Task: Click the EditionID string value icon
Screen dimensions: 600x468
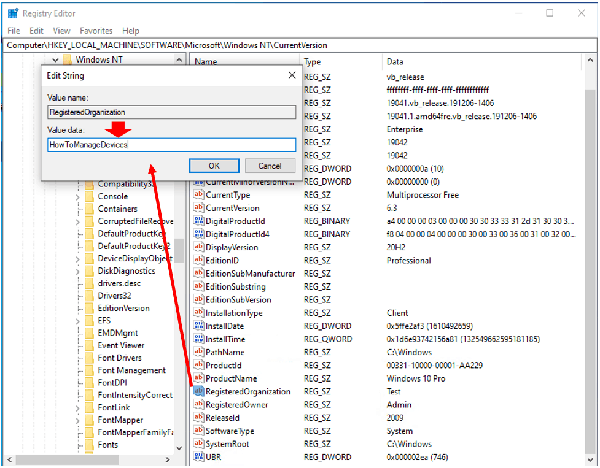Action: coord(198,260)
